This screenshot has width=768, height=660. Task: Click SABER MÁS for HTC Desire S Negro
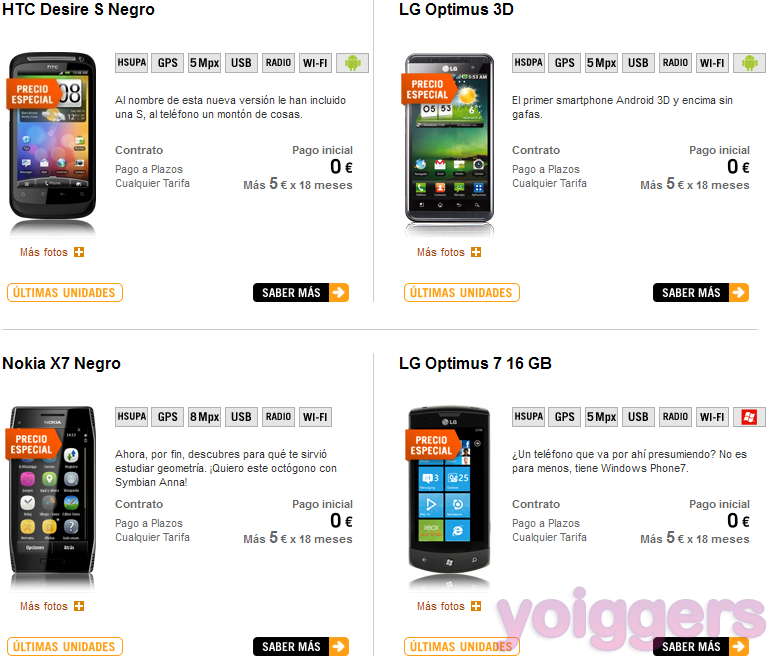[301, 292]
